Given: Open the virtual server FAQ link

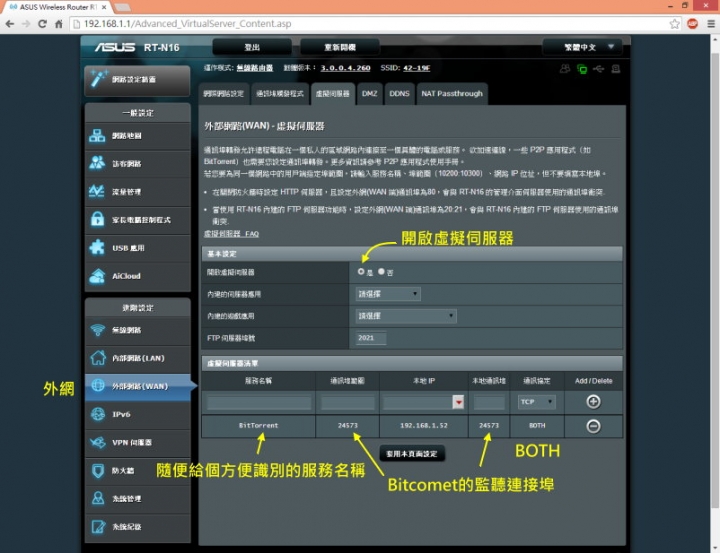Looking at the screenshot, I should 231,234.
